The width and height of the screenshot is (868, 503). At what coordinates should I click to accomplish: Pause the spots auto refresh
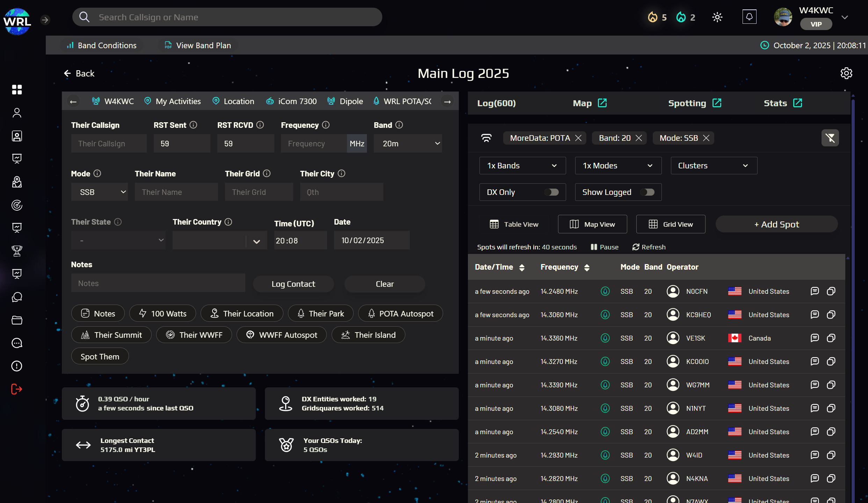[x=605, y=247]
